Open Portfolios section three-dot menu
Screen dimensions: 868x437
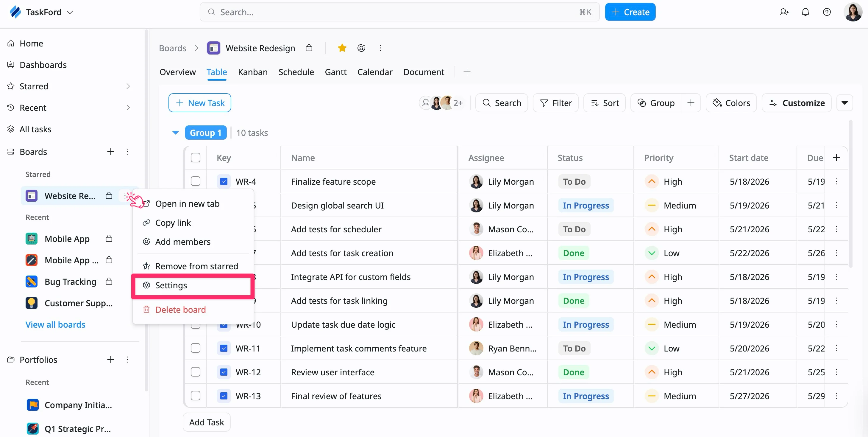pyautogui.click(x=127, y=360)
